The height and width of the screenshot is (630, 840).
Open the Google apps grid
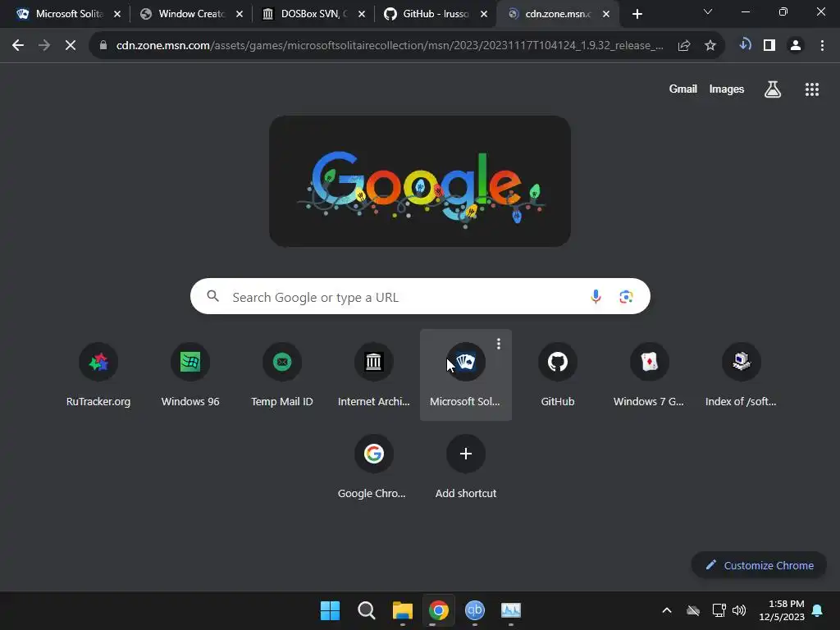(811, 89)
